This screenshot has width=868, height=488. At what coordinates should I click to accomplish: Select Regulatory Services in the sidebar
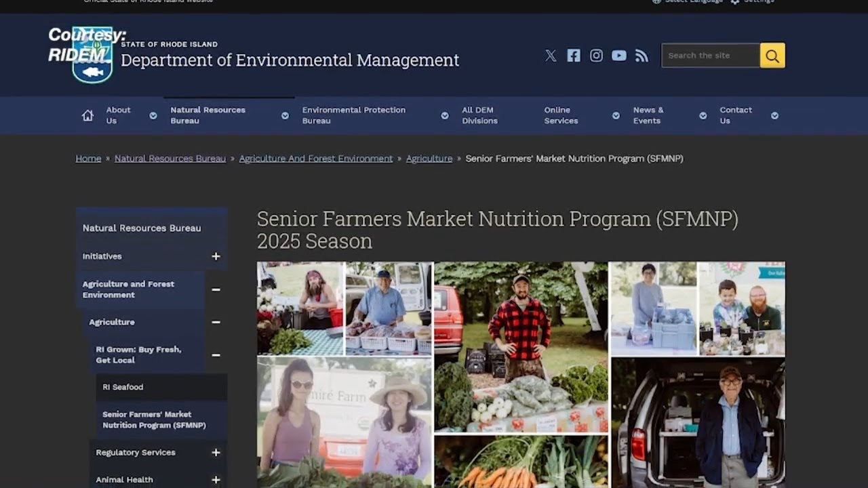[x=136, y=452]
